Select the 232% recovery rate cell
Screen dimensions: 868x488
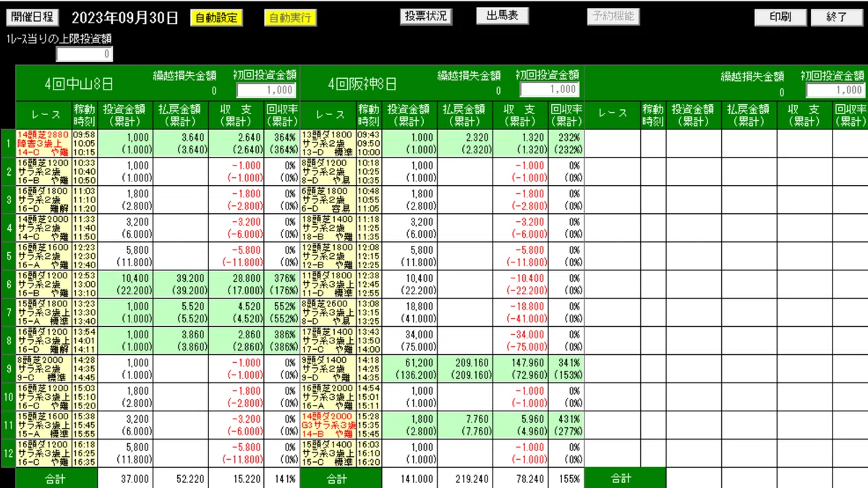[566, 144]
